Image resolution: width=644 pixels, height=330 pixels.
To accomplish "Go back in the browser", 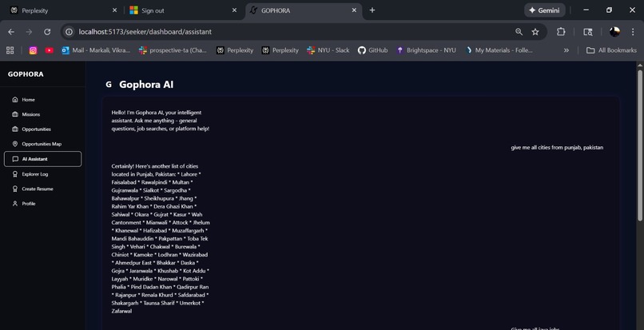I will 11,32.
